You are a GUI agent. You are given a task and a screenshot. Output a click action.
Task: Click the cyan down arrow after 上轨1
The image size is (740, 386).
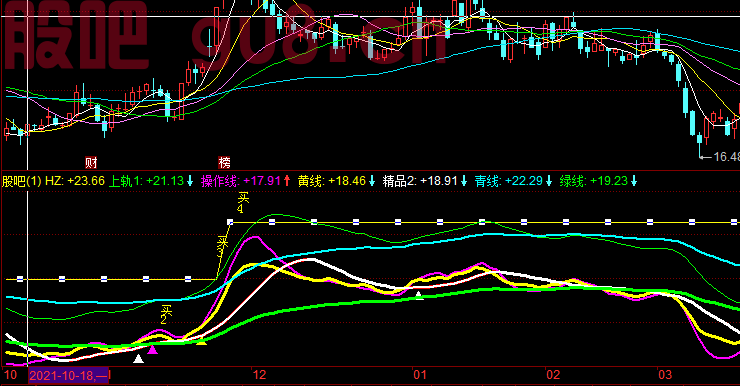point(190,181)
